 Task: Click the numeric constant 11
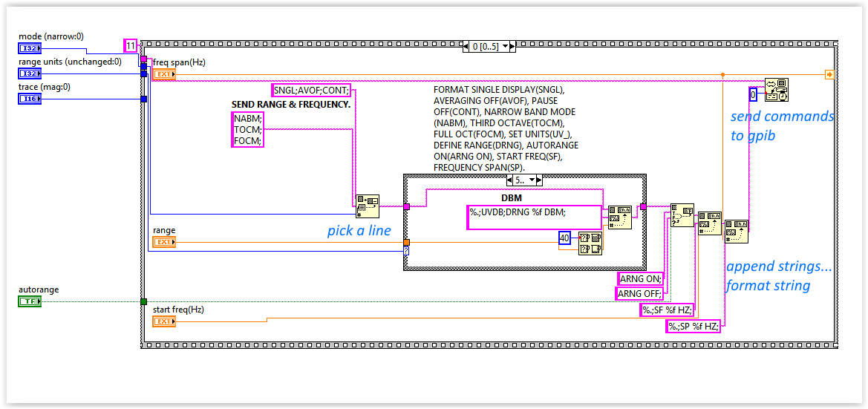(x=130, y=46)
